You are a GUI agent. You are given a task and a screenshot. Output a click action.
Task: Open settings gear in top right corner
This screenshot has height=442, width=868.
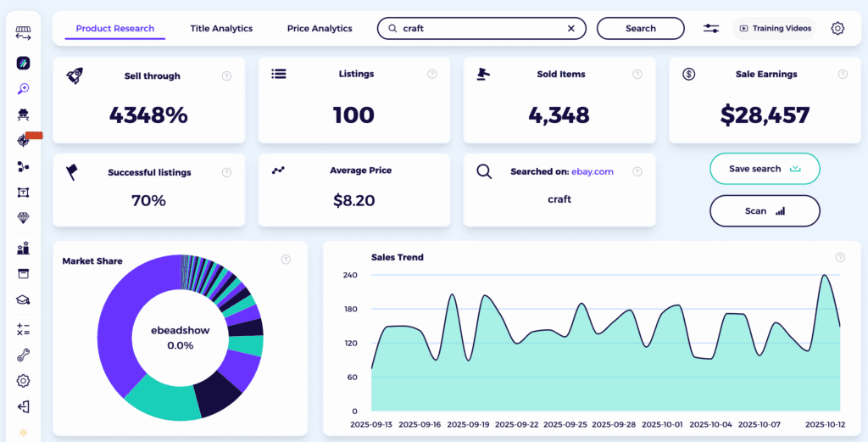837,28
